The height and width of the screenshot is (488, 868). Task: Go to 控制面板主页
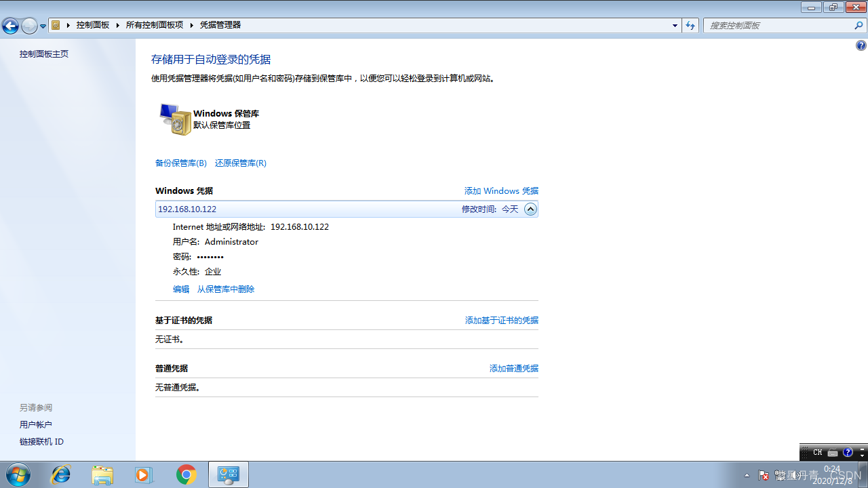44,54
